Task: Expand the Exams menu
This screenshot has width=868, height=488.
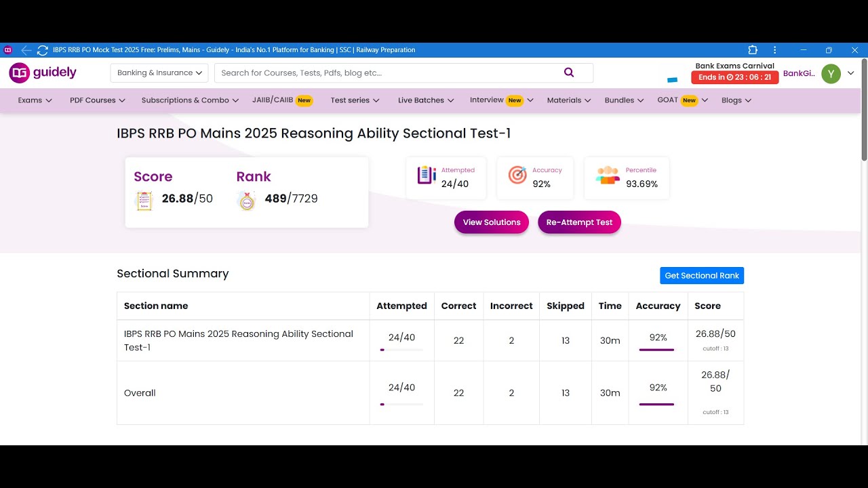Action: 35,100
